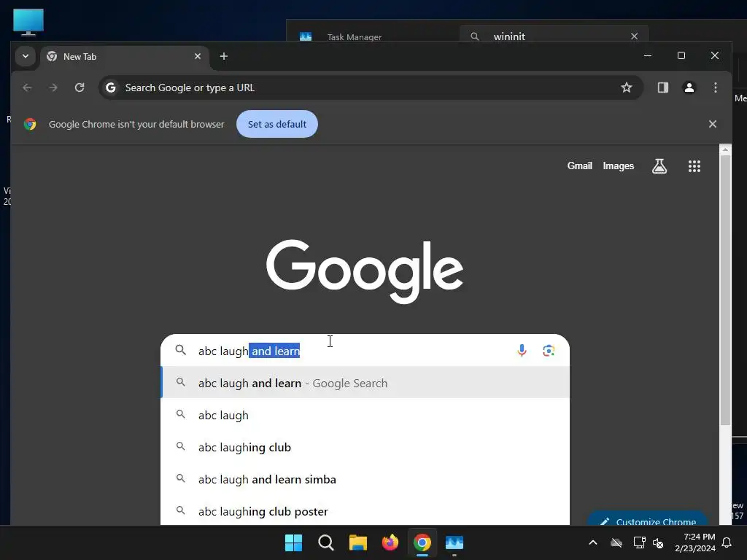The width and height of the screenshot is (747, 560).
Task: Click the browser back arrow
Action: click(x=27, y=87)
